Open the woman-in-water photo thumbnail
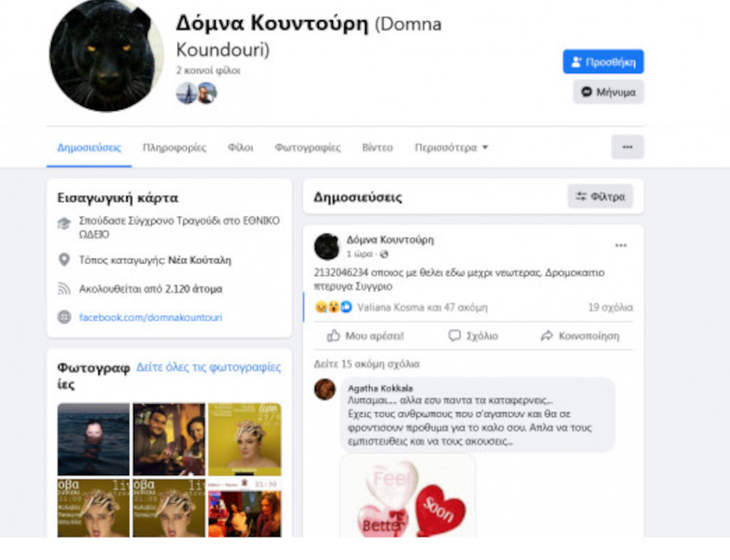730x560 pixels. (93, 439)
